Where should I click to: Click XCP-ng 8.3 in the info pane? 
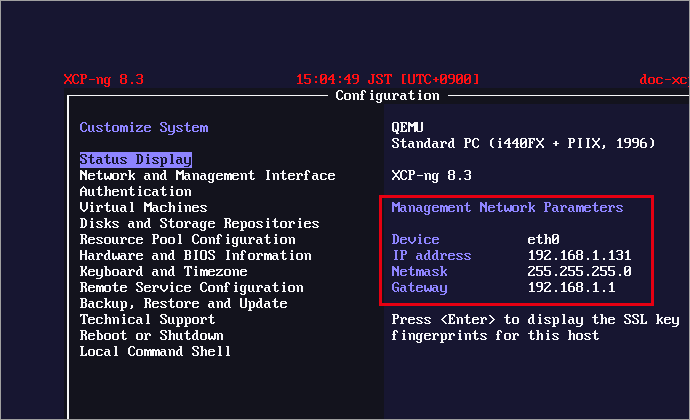[431, 176]
